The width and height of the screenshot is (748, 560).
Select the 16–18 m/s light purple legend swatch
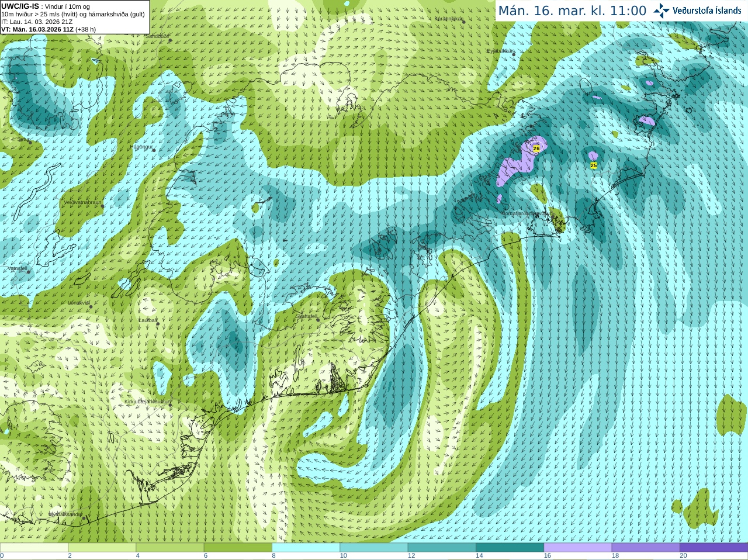577,548
